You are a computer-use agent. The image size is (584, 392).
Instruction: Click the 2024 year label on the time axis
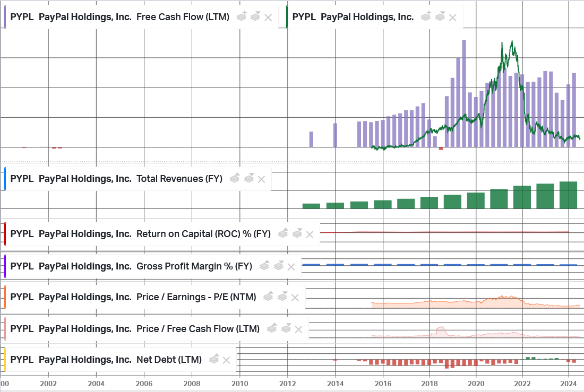(569, 384)
